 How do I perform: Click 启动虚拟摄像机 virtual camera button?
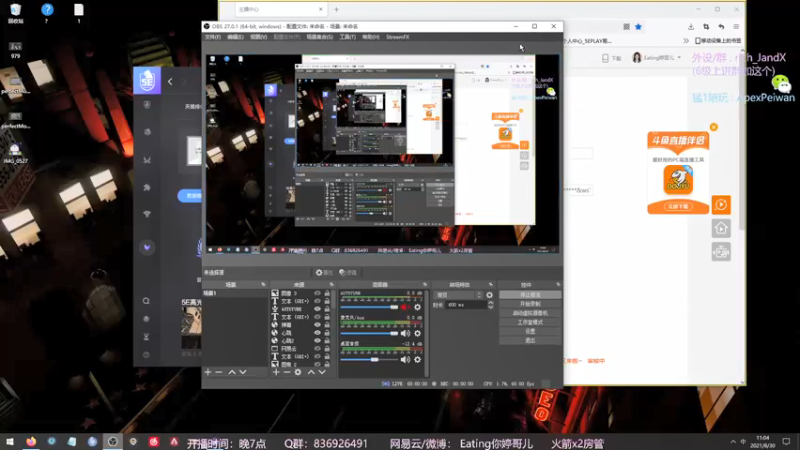pyautogui.click(x=530, y=313)
